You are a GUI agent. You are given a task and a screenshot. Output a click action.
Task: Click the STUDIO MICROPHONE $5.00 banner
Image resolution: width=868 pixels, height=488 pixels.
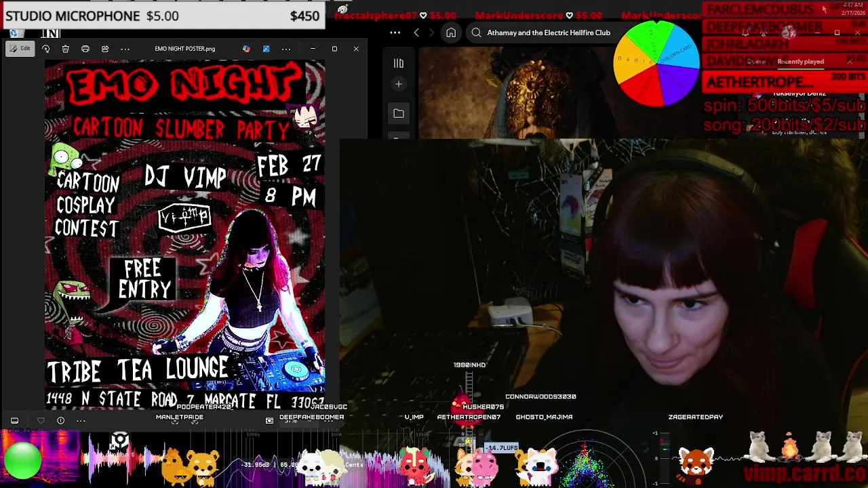point(163,16)
